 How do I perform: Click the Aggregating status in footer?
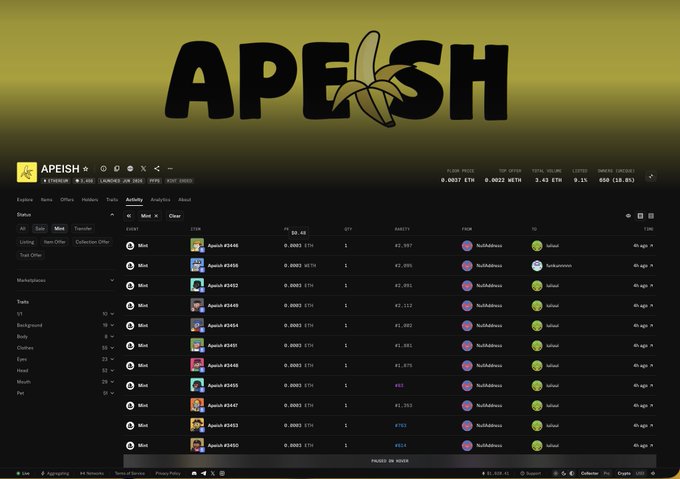pos(55,473)
